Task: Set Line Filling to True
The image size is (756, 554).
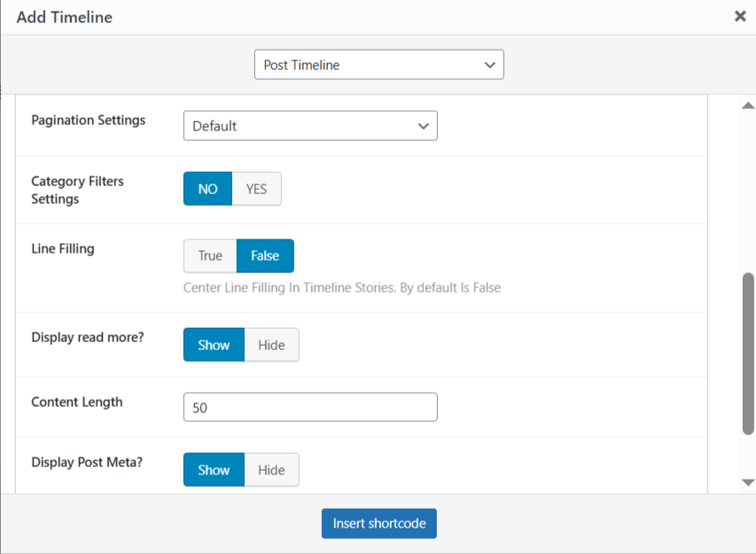Action: point(210,255)
